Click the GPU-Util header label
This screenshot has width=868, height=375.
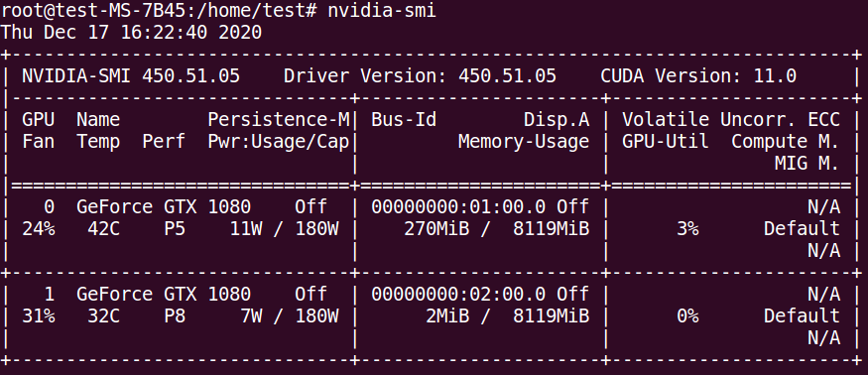[x=666, y=142]
